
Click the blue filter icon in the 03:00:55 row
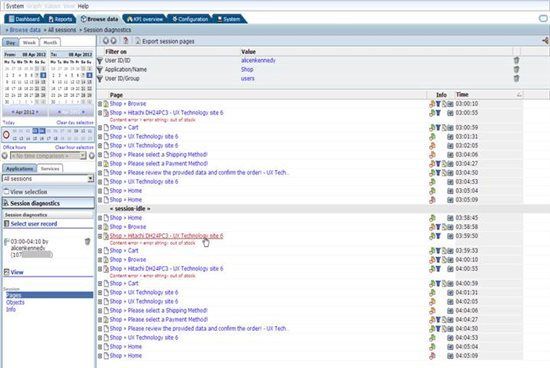(x=438, y=113)
